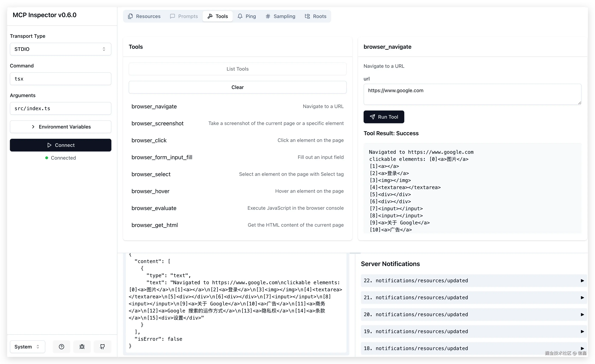Click the List Tools button
The height and width of the screenshot is (364, 595).
(x=237, y=69)
